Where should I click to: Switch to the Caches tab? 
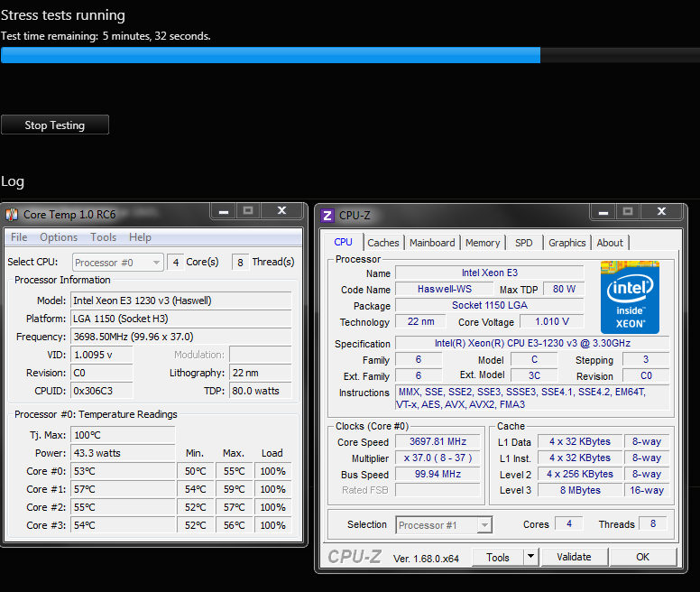point(383,243)
